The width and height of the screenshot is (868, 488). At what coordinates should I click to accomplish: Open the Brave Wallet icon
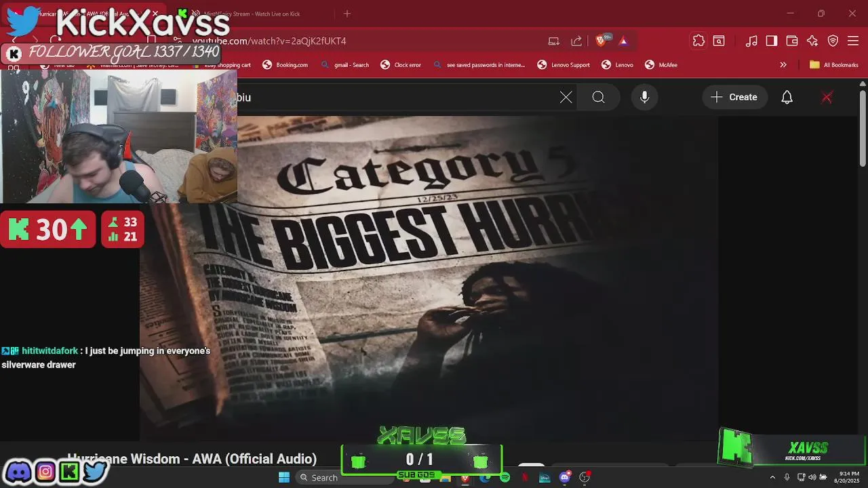coord(792,41)
